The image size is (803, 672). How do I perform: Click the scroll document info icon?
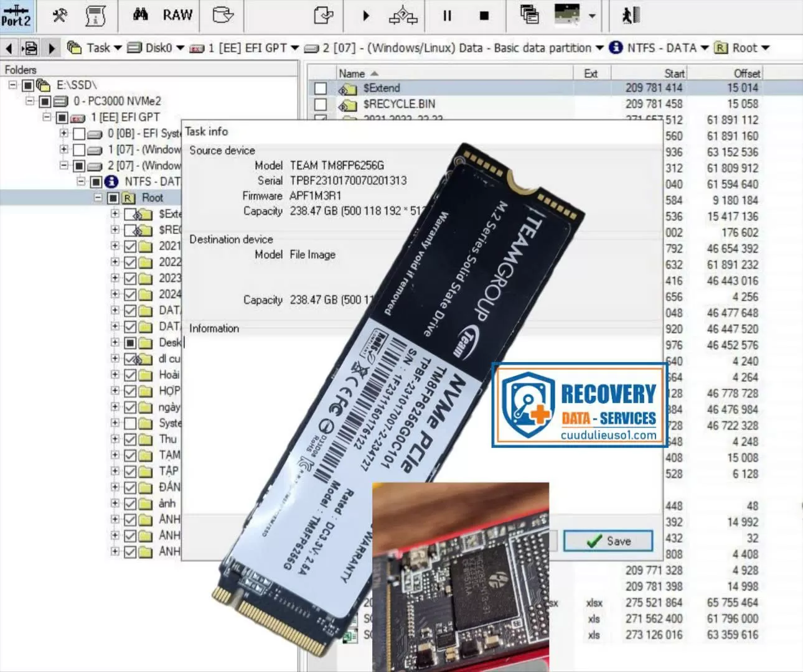tap(95, 16)
